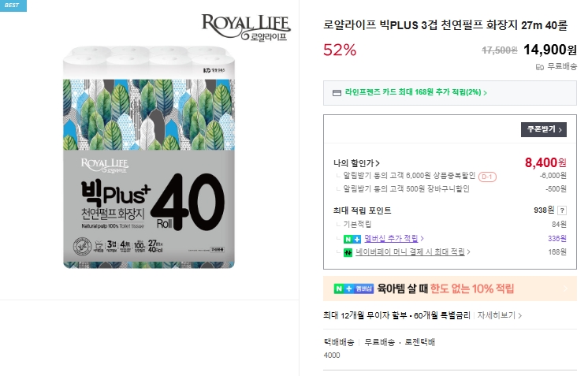Image resolution: width=588 pixels, height=376 pixels.
Task: Click the N+ 멤버십 badge in the 육아템 banner
Action: 353,289
